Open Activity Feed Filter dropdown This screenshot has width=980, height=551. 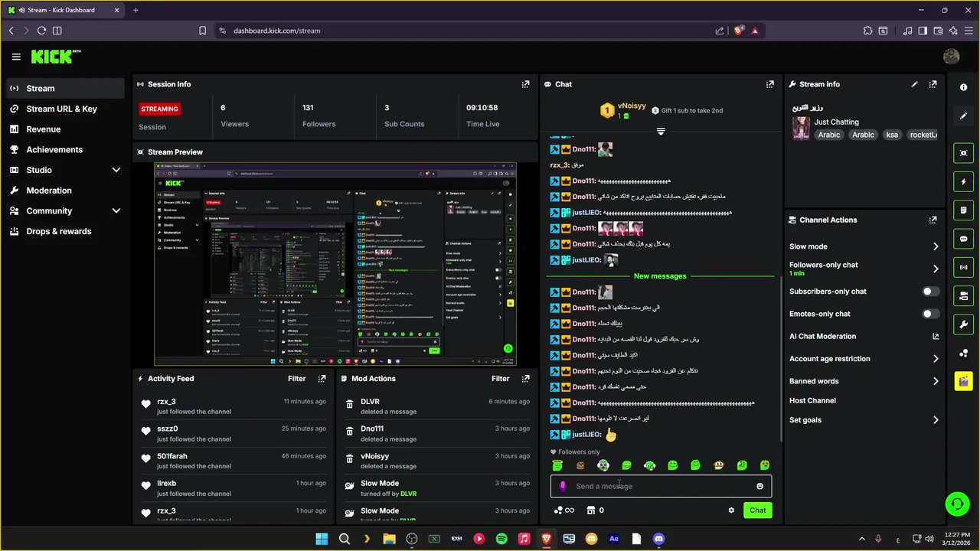point(296,378)
